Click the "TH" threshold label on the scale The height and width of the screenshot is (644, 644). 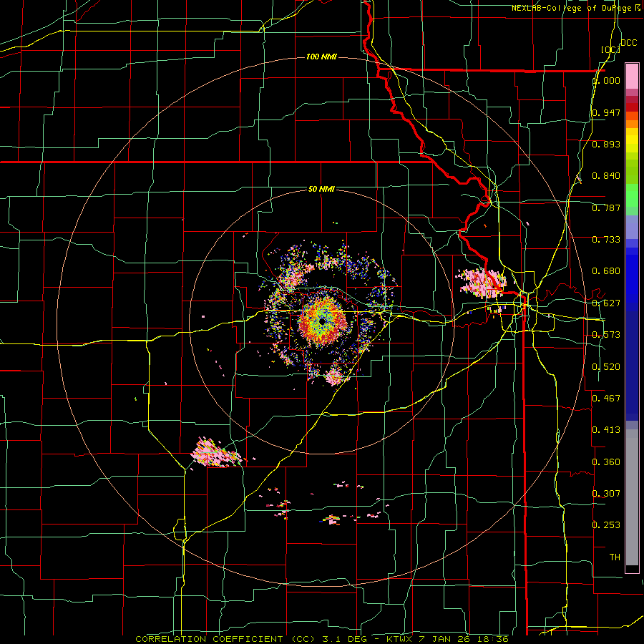pos(615,557)
